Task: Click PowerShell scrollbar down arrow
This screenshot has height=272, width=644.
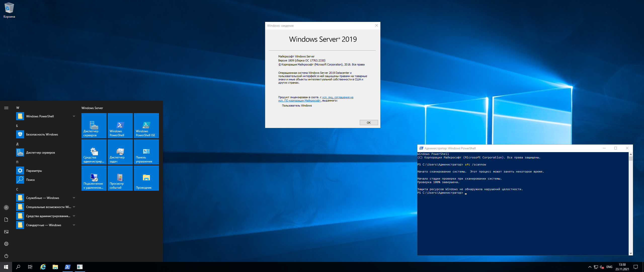Action: (x=630, y=253)
